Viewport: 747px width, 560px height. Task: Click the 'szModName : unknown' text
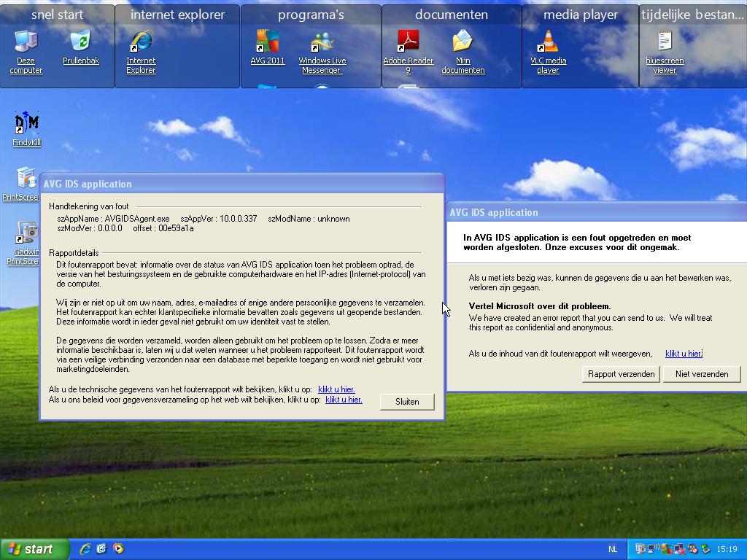point(309,219)
